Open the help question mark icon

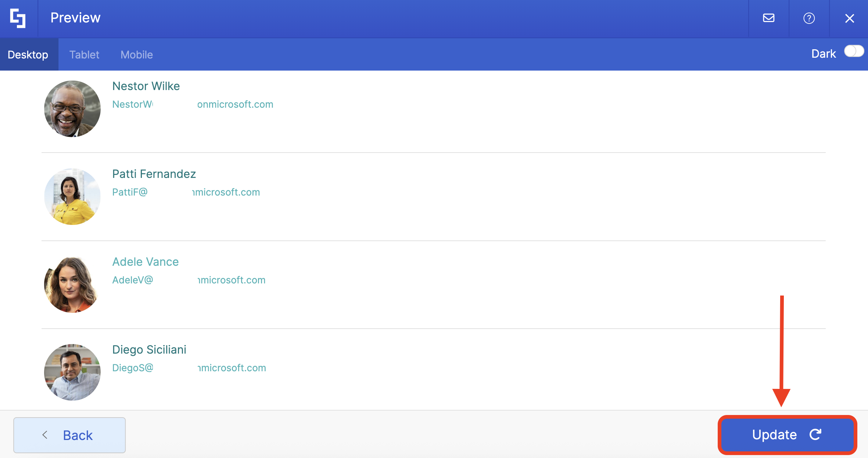tap(809, 18)
